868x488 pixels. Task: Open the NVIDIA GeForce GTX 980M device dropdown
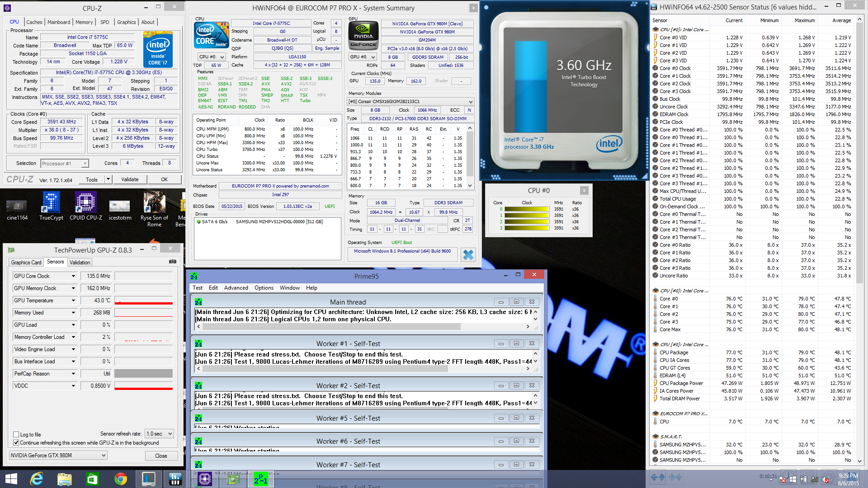(x=58, y=455)
